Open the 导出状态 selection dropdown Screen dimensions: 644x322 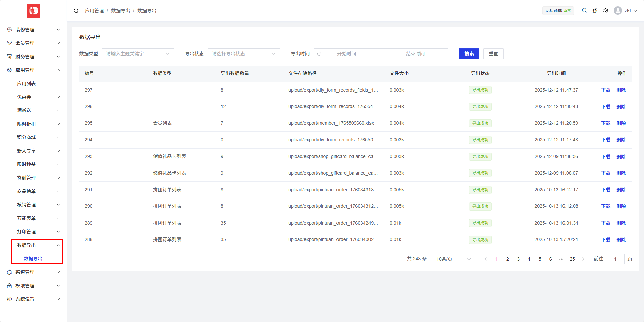(244, 54)
